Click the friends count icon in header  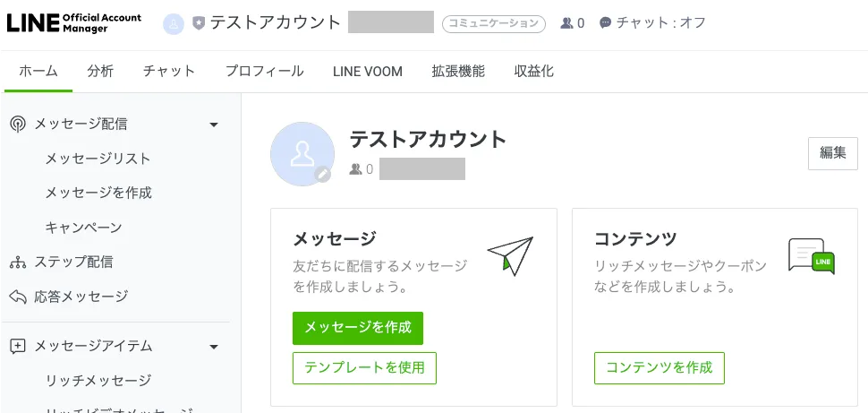(x=566, y=23)
